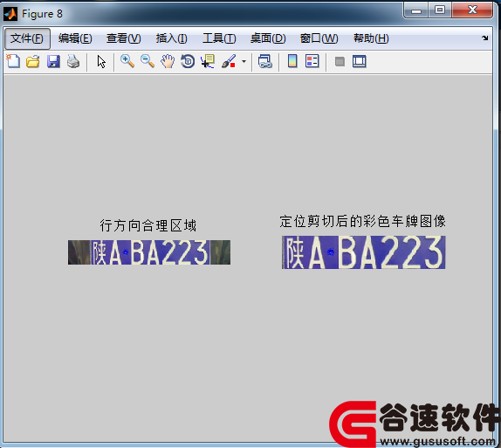Viewport: 501px width, 448px height.
Task: Select the Pan hand tool
Action: [168, 61]
